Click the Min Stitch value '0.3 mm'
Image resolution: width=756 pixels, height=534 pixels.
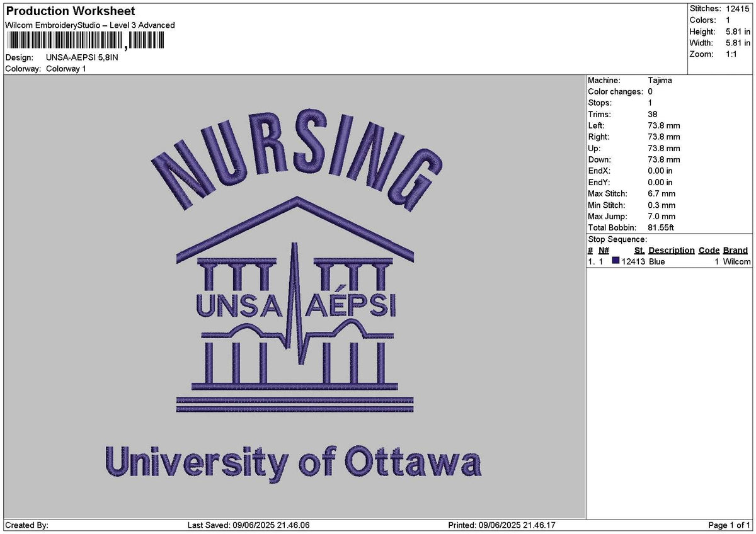[661, 205]
